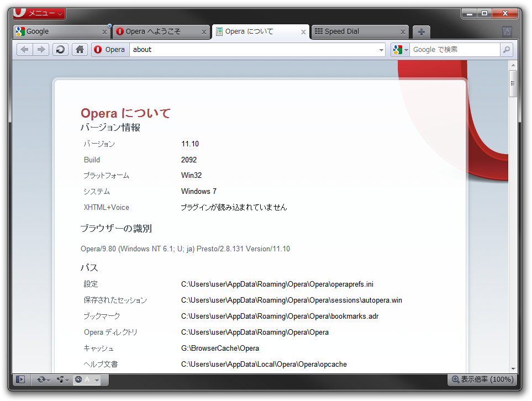This screenshot has height=401, width=532.
Task: Open the Opera Link sync dropdown
Action: tap(44, 379)
